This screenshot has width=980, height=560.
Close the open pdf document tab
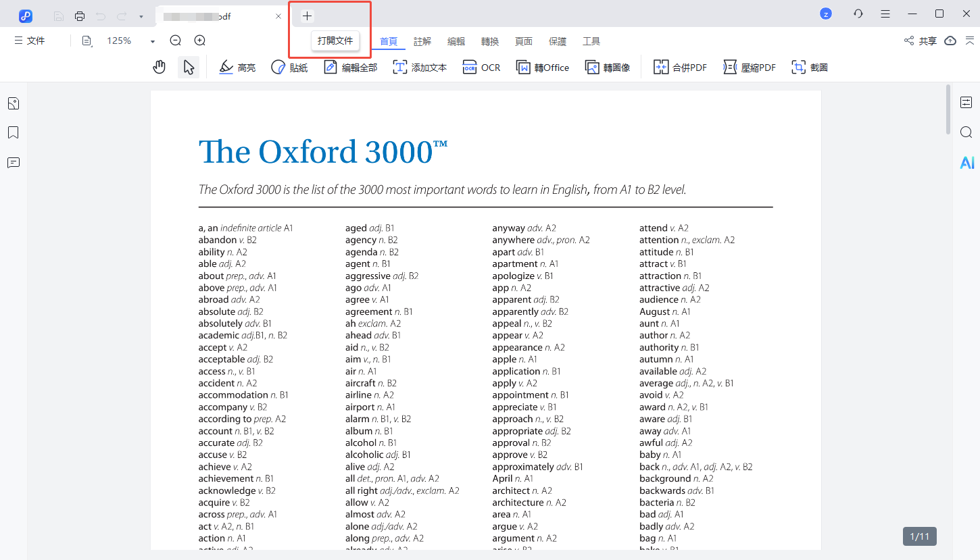point(278,16)
